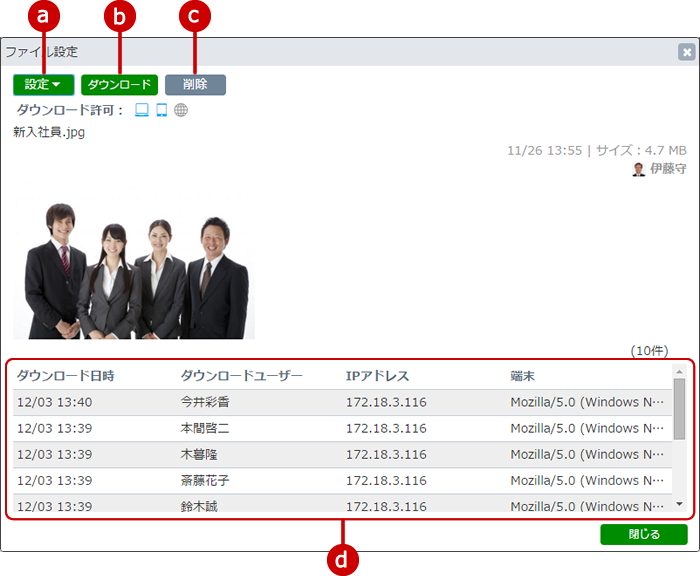Select the 木暮隆 user cell

[199, 455]
